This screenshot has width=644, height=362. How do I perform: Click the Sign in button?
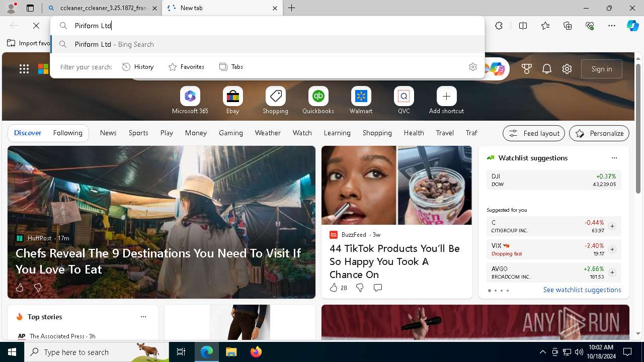[602, 69]
